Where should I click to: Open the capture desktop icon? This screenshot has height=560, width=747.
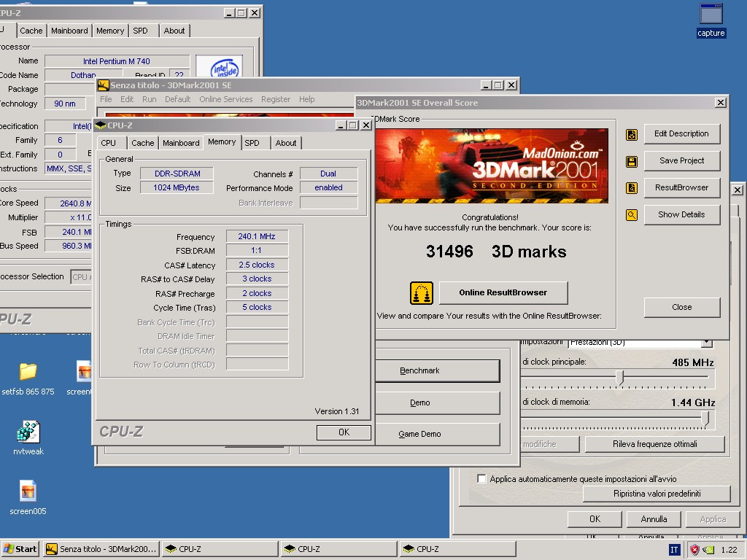tap(711, 20)
